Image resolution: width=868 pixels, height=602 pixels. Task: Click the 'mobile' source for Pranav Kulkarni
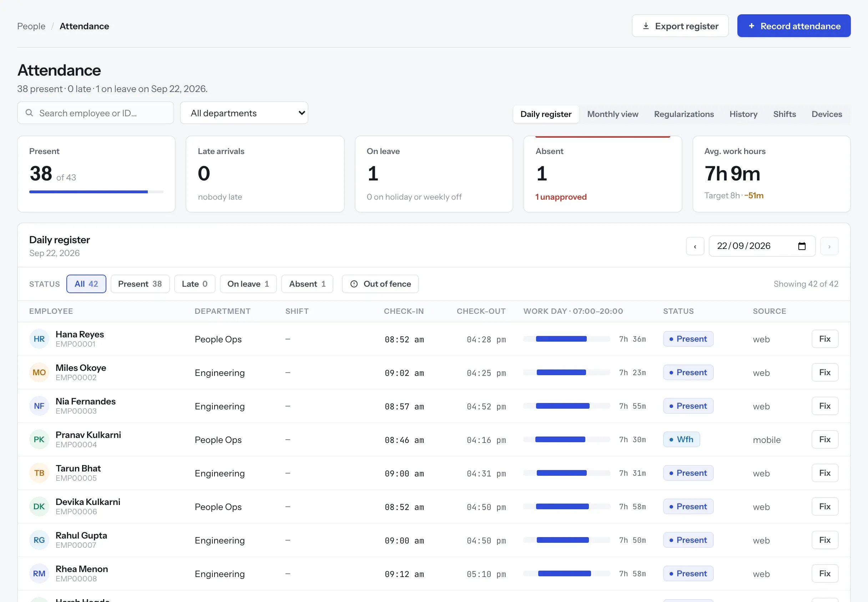[767, 440]
